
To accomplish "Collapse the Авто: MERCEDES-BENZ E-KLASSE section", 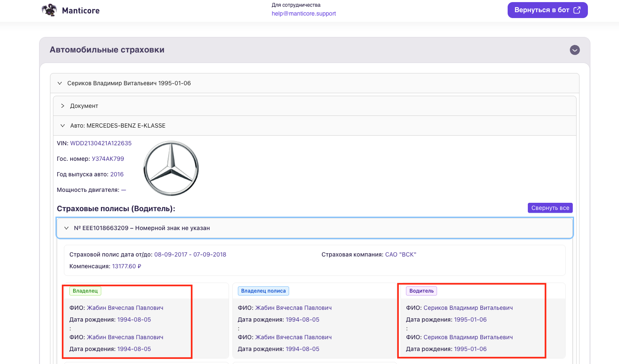I will pyautogui.click(x=315, y=126).
